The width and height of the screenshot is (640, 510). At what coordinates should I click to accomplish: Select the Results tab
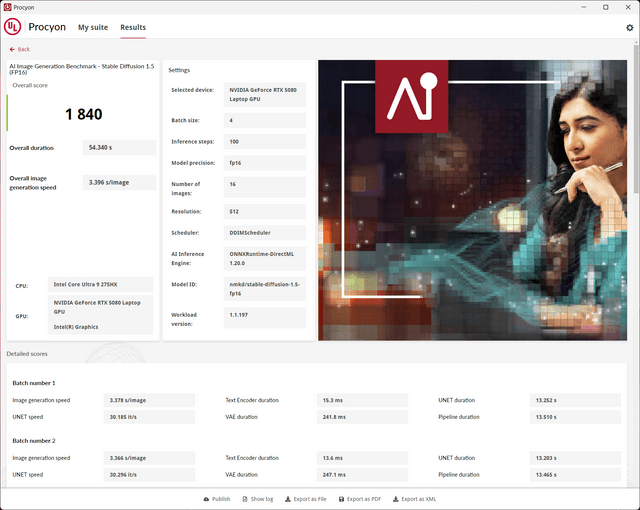133,27
